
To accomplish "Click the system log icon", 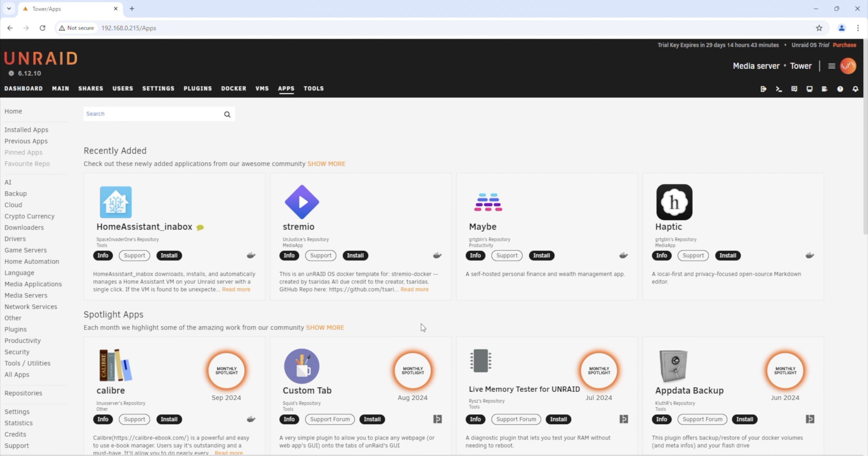I will [x=825, y=89].
